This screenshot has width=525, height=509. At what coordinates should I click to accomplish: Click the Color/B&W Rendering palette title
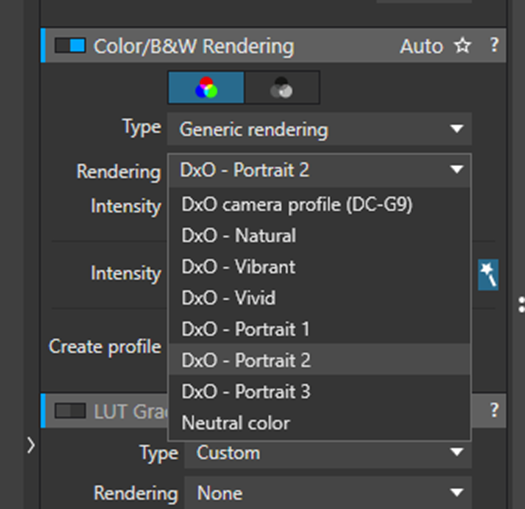click(x=194, y=46)
